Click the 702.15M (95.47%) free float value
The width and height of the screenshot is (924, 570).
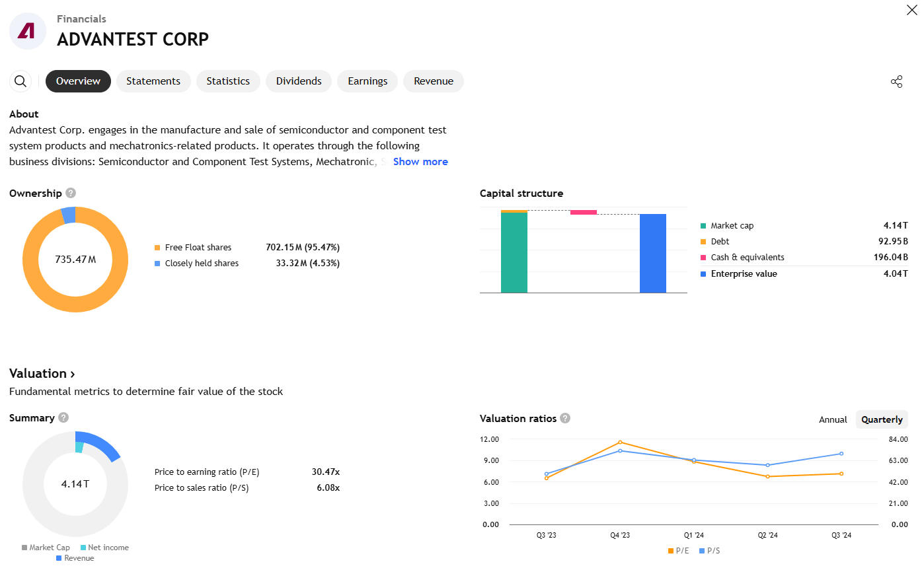(303, 248)
